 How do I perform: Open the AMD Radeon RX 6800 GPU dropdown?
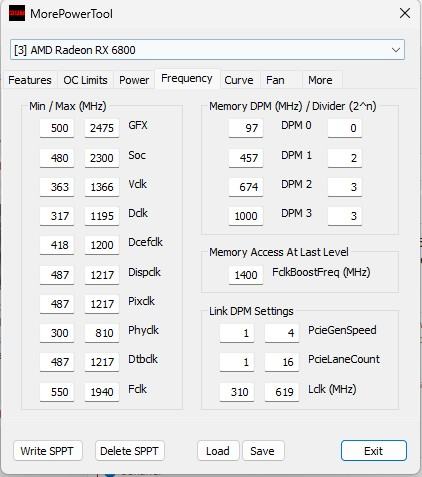(x=207, y=50)
